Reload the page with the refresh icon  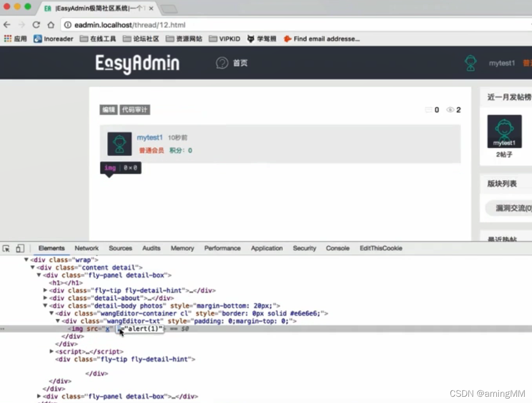click(x=36, y=25)
